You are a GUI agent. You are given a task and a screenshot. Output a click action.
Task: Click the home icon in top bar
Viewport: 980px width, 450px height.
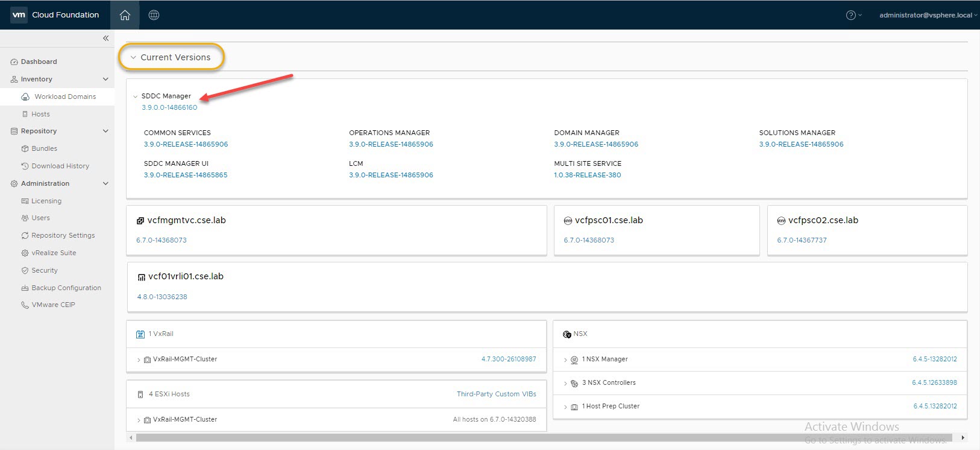point(125,15)
